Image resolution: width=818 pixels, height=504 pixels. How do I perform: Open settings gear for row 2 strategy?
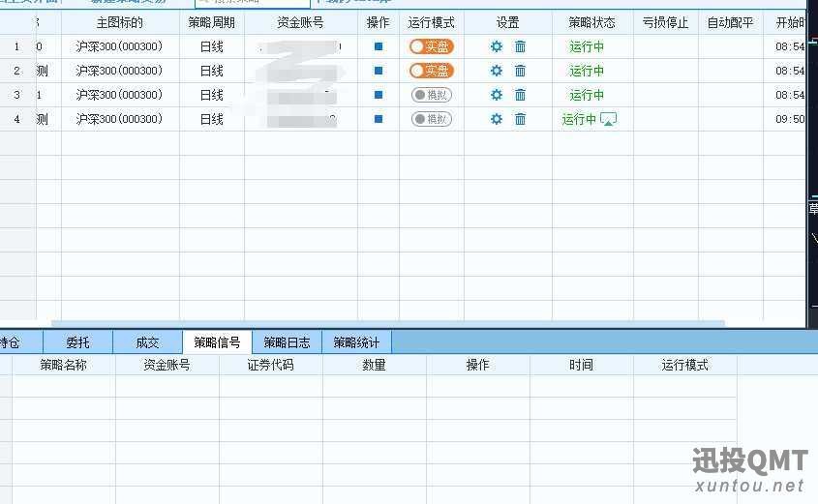tap(497, 71)
